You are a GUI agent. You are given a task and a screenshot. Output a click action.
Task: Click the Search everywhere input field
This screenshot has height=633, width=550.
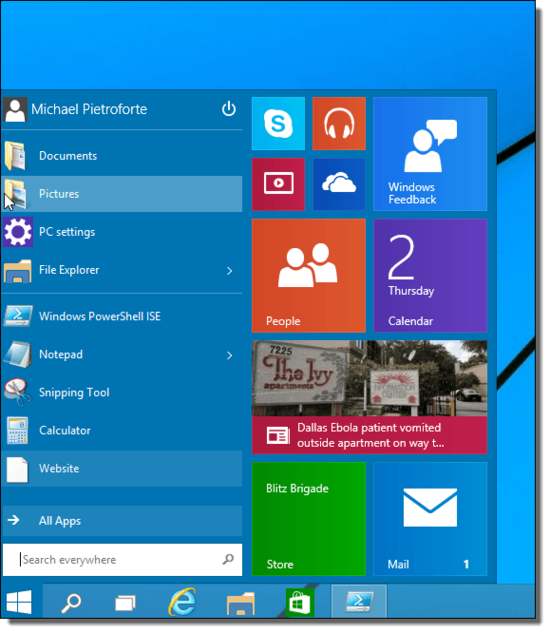tap(122, 560)
